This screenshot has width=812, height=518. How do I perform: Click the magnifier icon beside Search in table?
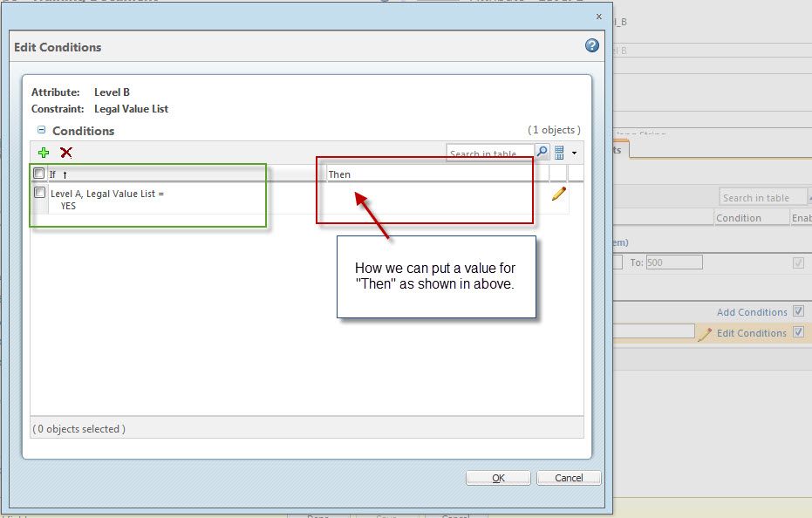pyautogui.click(x=542, y=151)
